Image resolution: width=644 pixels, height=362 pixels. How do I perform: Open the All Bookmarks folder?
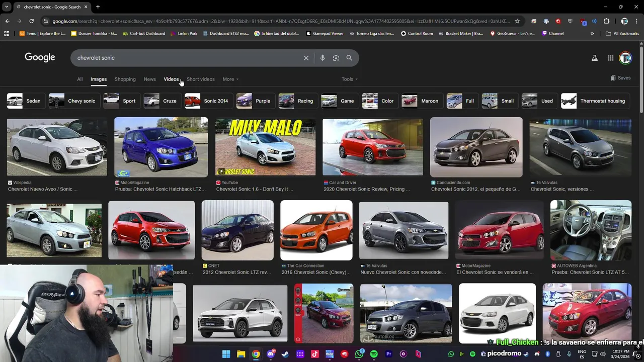tap(622, 34)
